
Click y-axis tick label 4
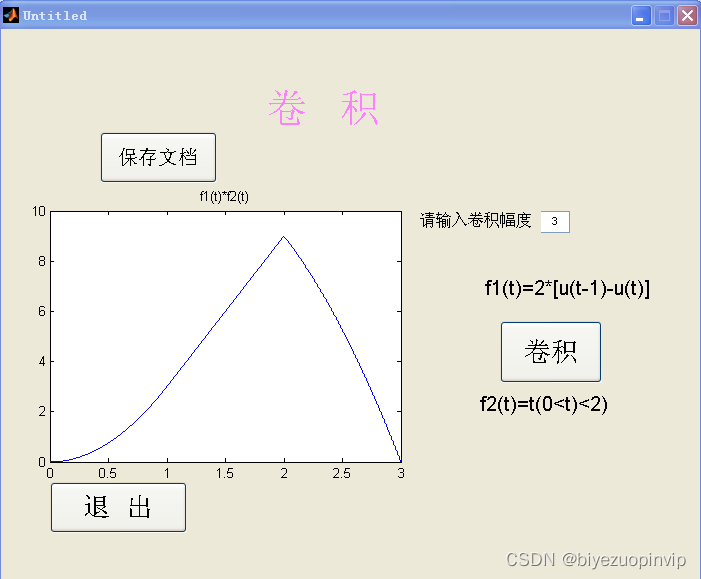click(x=42, y=361)
